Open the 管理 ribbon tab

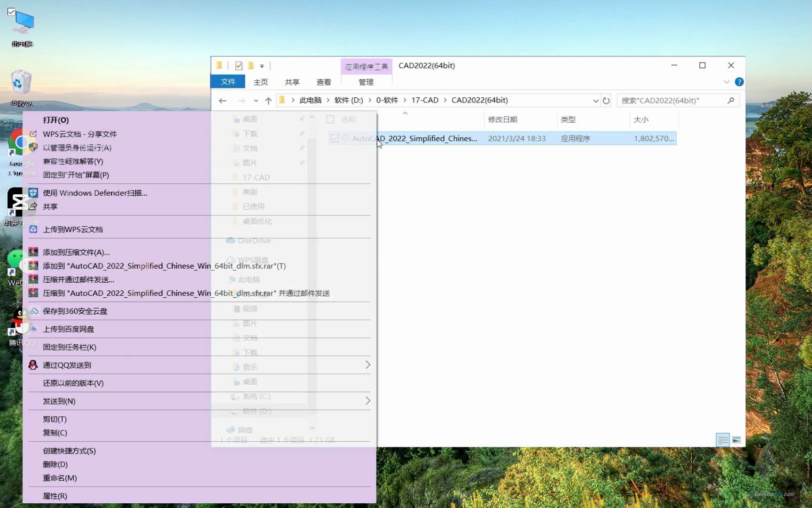click(366, 82)
